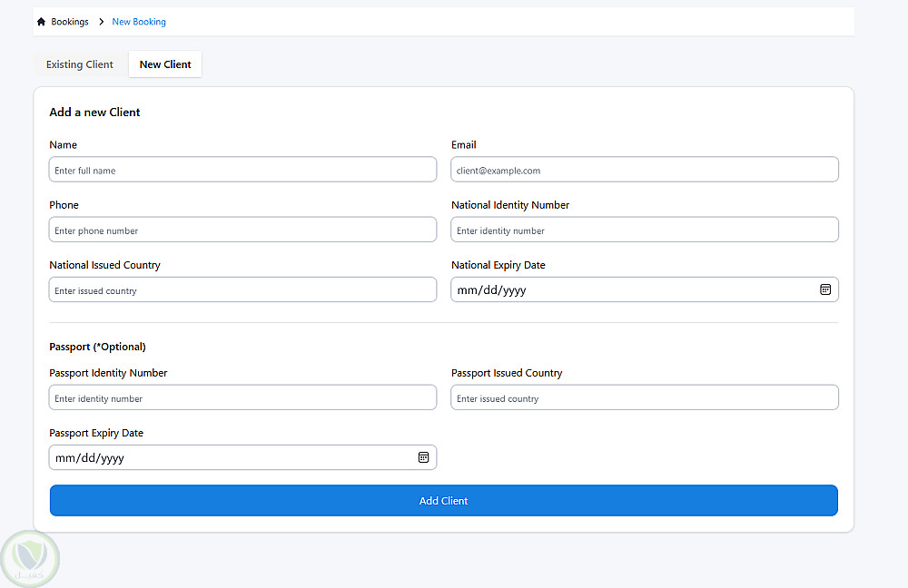Select the New Client tab

165,64
